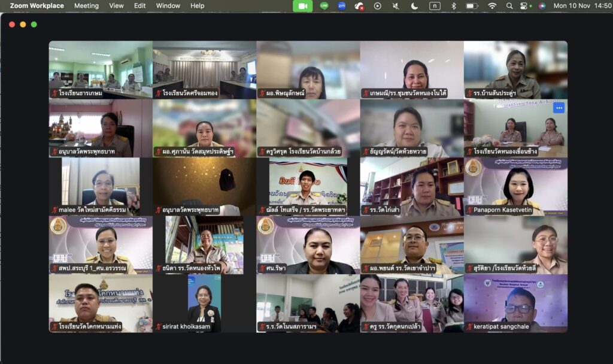Open the cloud sync error icon
The height and width of the screenshot is (364, 613).
(359, 6)
